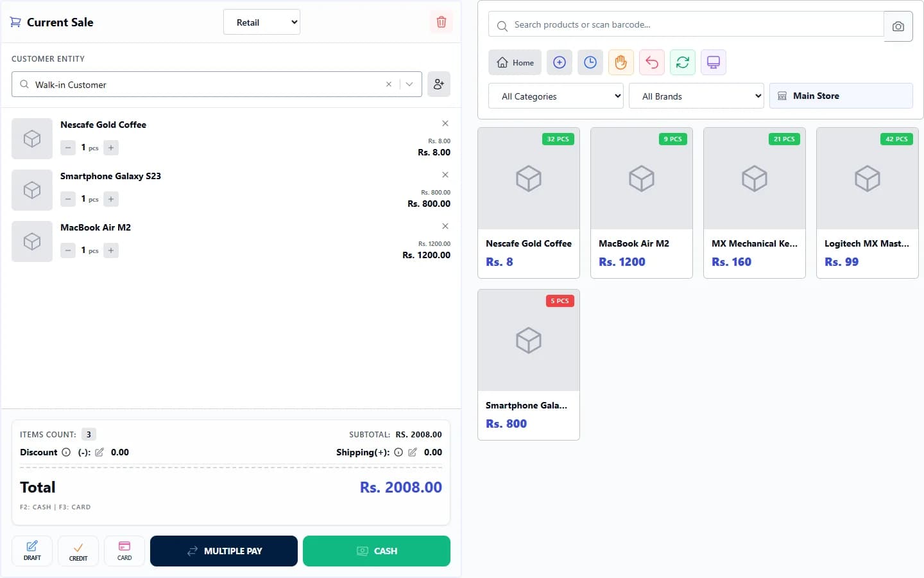Pay with Card button
The width and height of the screenshot is (924, 578).
tap(124, 551)
